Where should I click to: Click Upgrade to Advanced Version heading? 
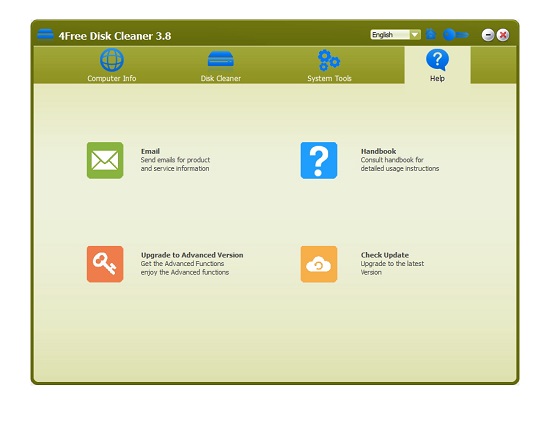point(192,255)
